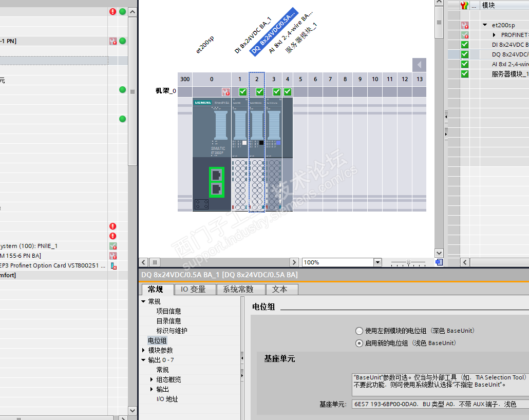Viewport: 529px width, 420px height.
Task: Click the green check status under slot 4
Action: pos(288,92)
